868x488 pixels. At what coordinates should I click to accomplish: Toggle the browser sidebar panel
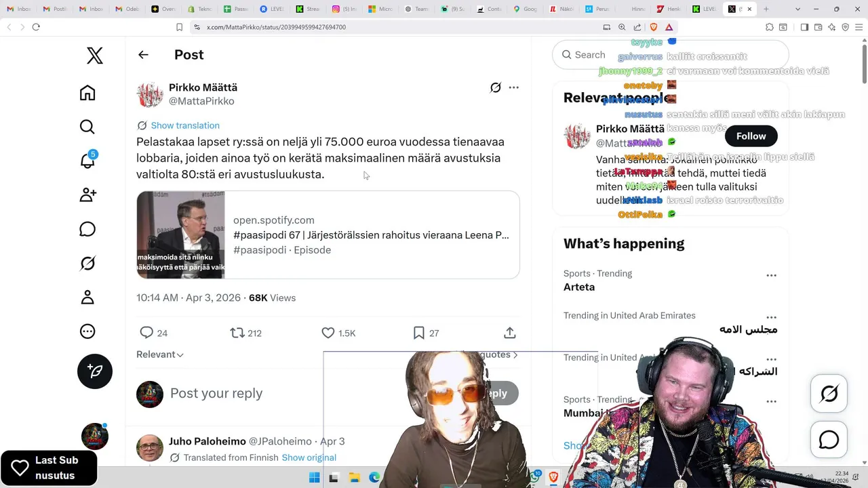pos(804,27)
